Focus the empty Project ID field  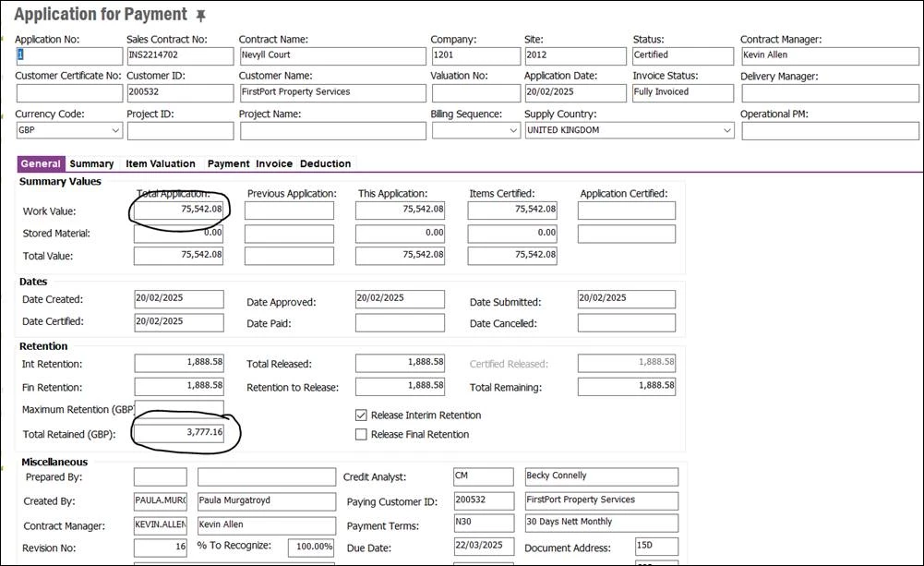point(180,131)
